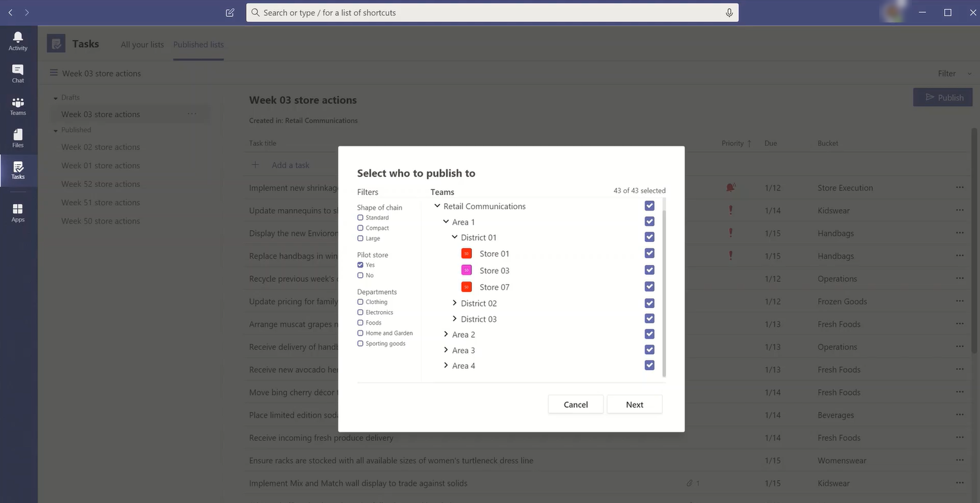Check the Clothing department filter
The image size is (980, 503).
360,302
